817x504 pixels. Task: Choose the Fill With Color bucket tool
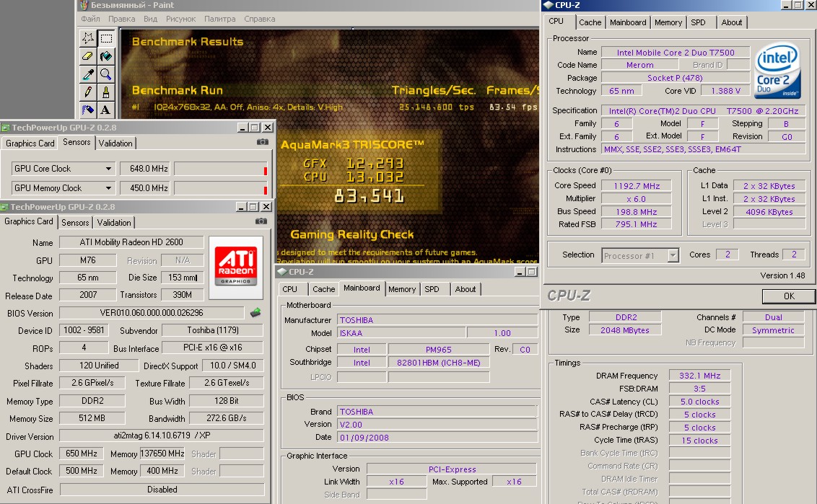pos(106,56)
